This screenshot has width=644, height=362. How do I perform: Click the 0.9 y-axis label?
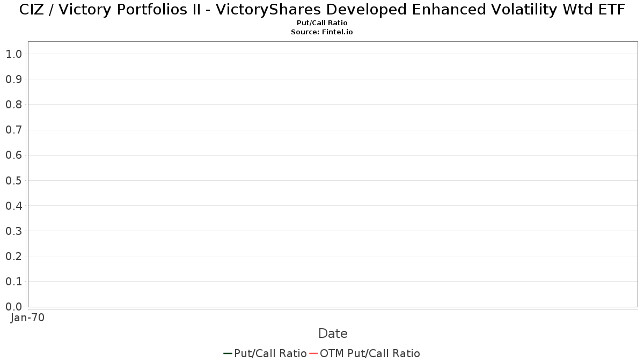point(13,79)
